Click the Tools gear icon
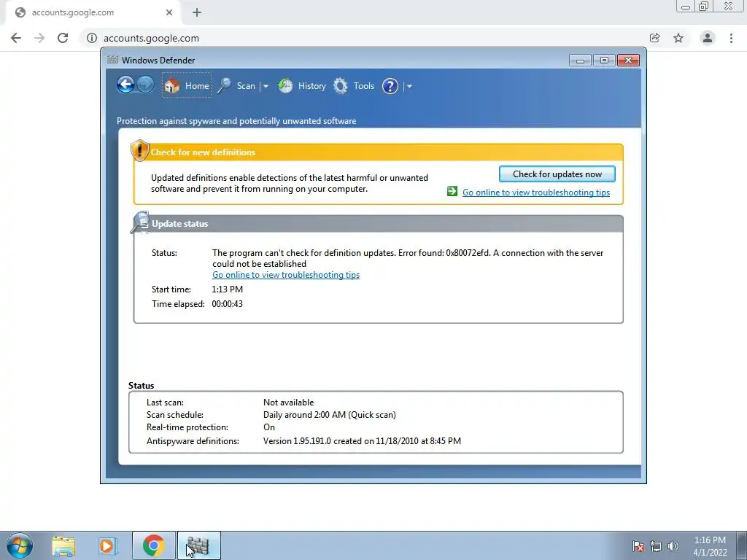This screenshot has width=747, height=560. (340, 86)
